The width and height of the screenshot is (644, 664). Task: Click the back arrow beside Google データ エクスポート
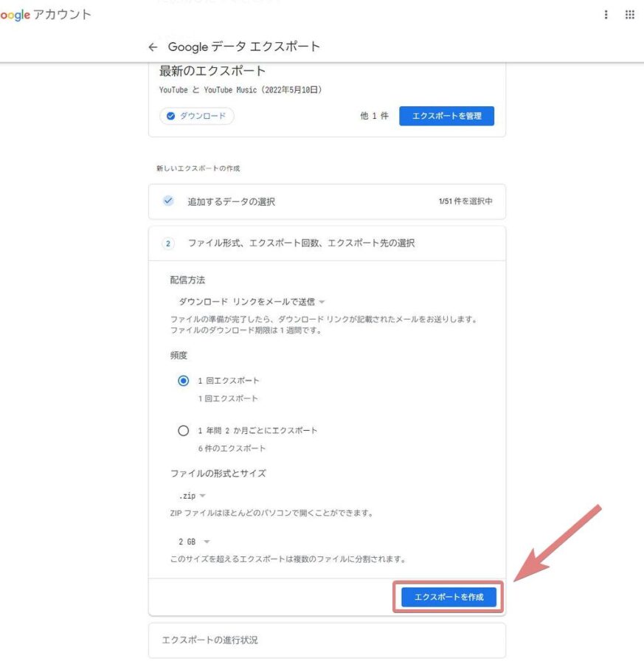tap(153, 47)
